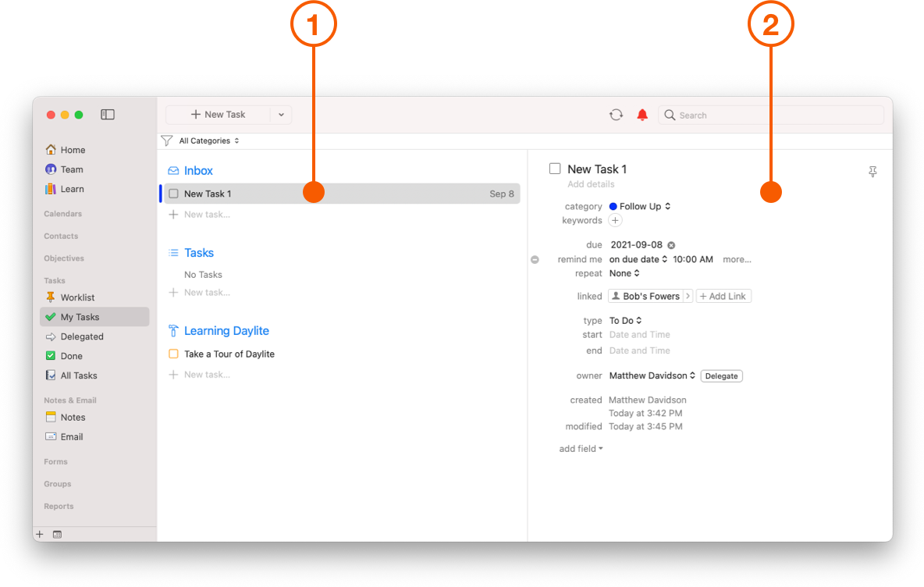Click the blue Follow Up category dot
Image resolution: width=924 pixels, height=587 pixels.
pos(614,206)
